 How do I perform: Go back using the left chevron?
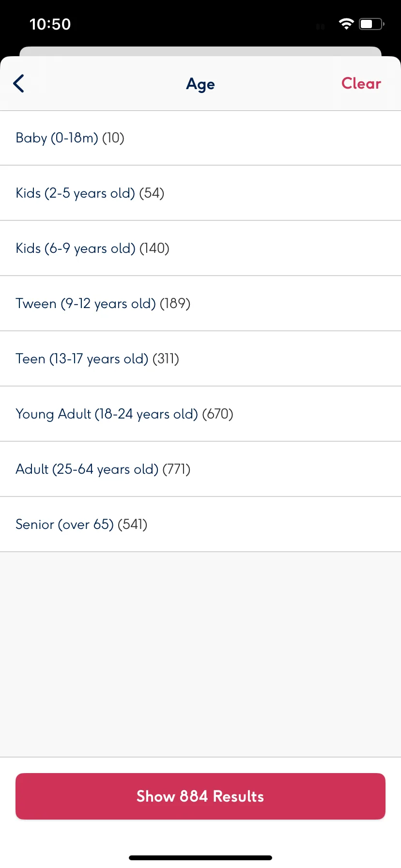click(x=18, y=83)
